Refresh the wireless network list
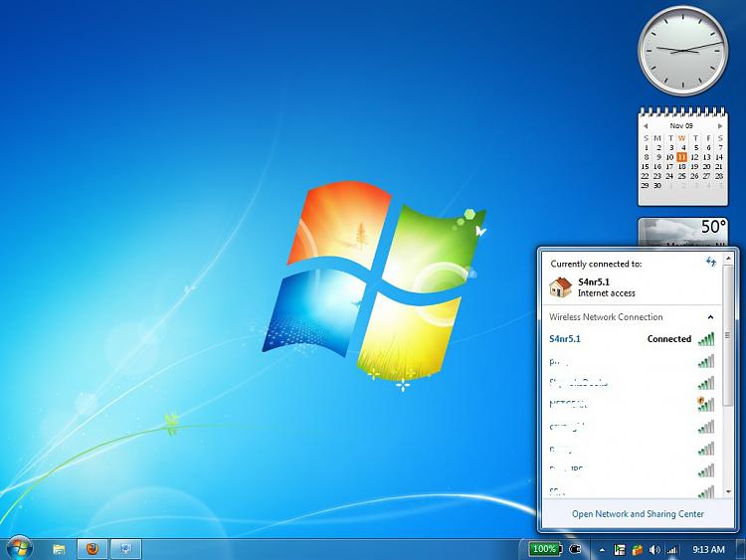Screen dimensions: 746x560 click(x=711, y=262)
